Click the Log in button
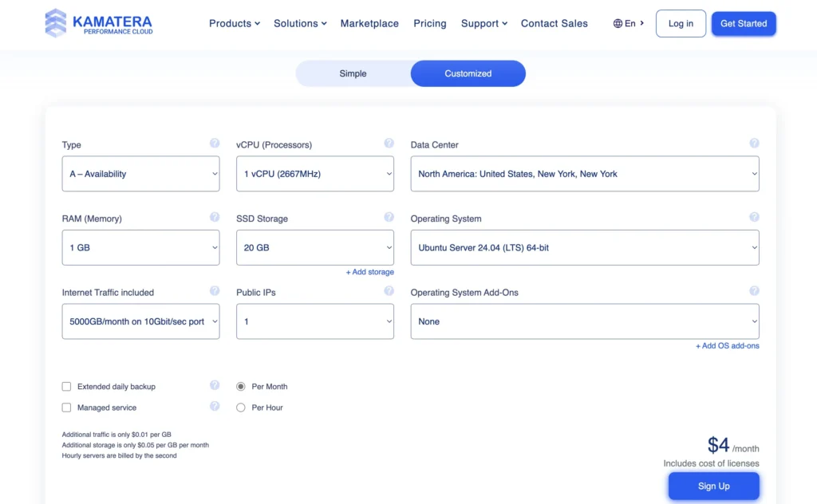 coord(680,24)
